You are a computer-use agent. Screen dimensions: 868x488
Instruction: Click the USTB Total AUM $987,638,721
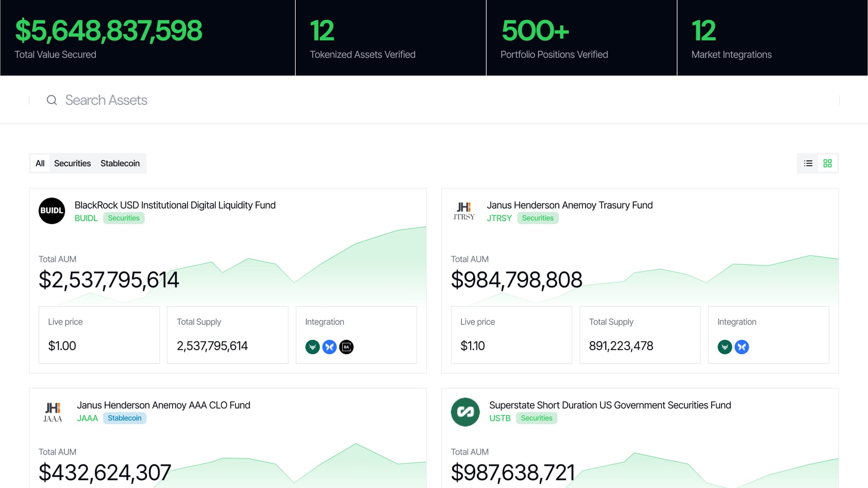pos(513,473)
